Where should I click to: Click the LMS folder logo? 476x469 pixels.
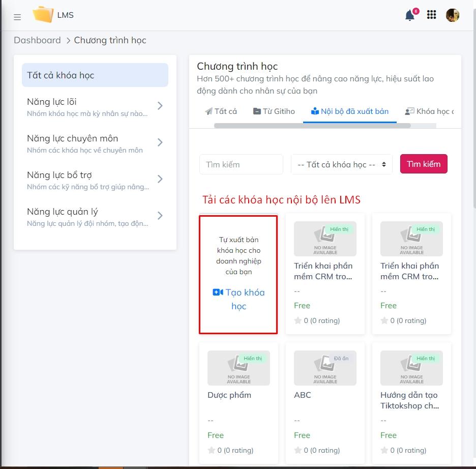tap(43, 15)
